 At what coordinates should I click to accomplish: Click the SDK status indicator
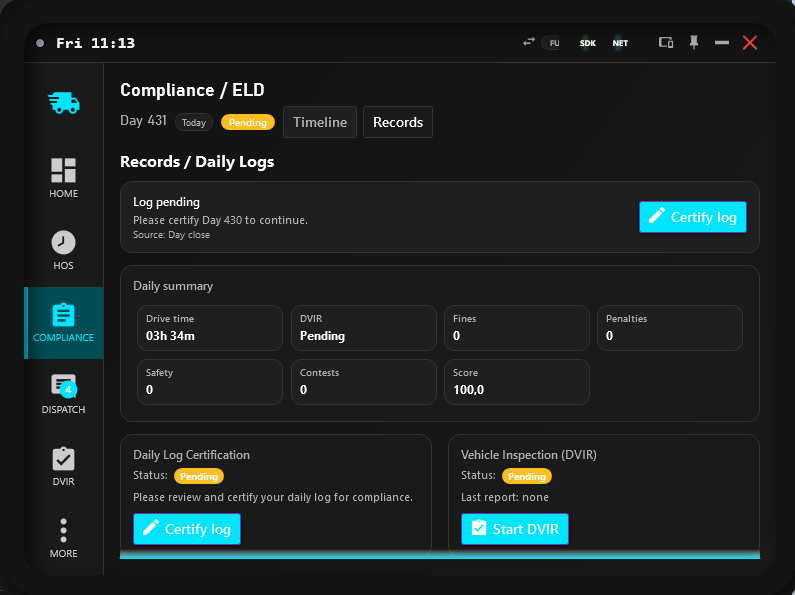pos(588,43)
